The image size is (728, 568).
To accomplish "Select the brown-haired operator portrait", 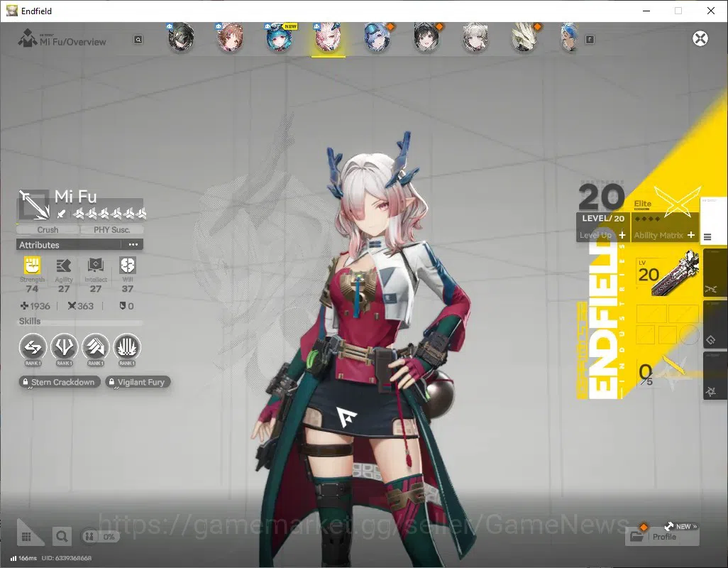I will [230, 38].
